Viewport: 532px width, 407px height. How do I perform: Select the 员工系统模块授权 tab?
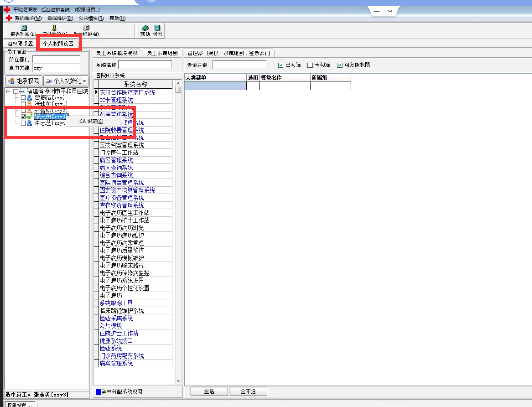pyautogui.click(x=116, y=53)
